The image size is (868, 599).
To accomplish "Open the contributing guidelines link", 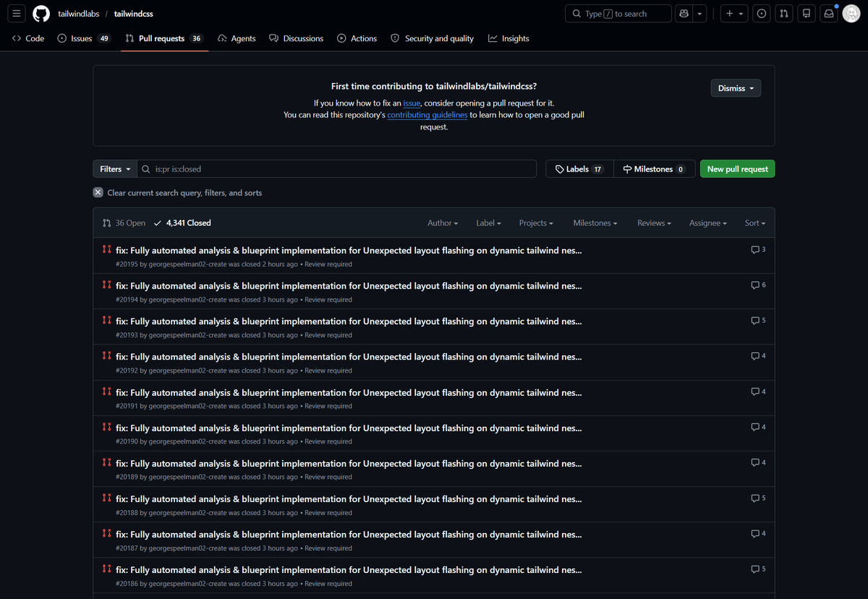I will [427, 115].
